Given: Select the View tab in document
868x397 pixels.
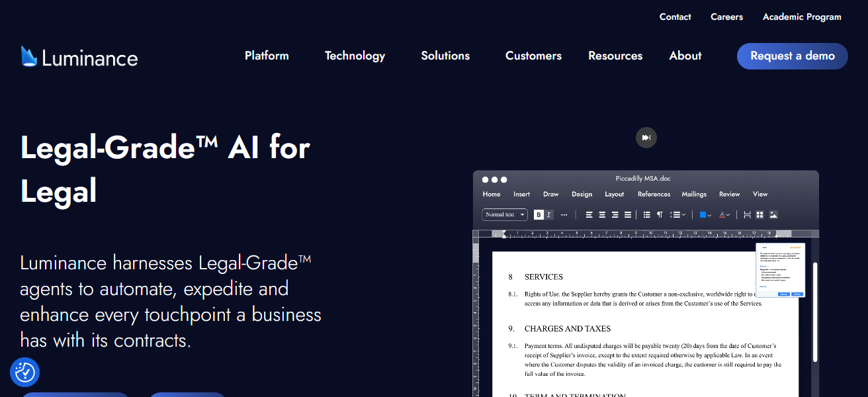Looking at the screenshot, I should (760, 194).
